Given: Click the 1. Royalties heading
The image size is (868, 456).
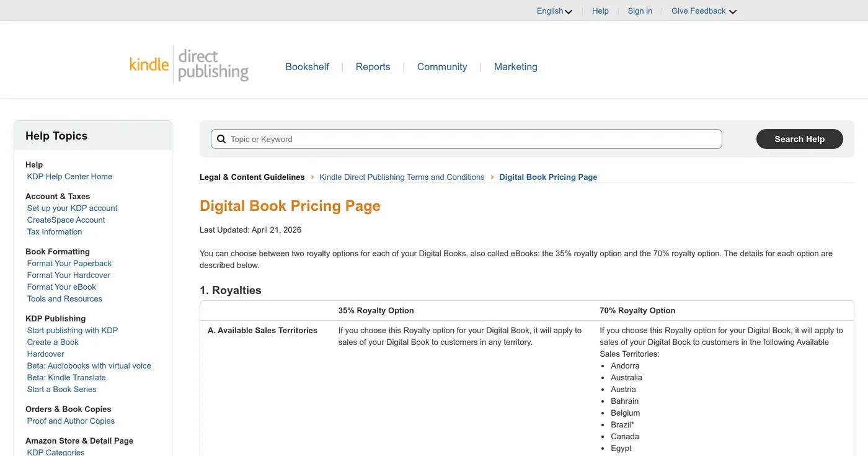Looking at the screenshot, I should click(x=231, y=290).
